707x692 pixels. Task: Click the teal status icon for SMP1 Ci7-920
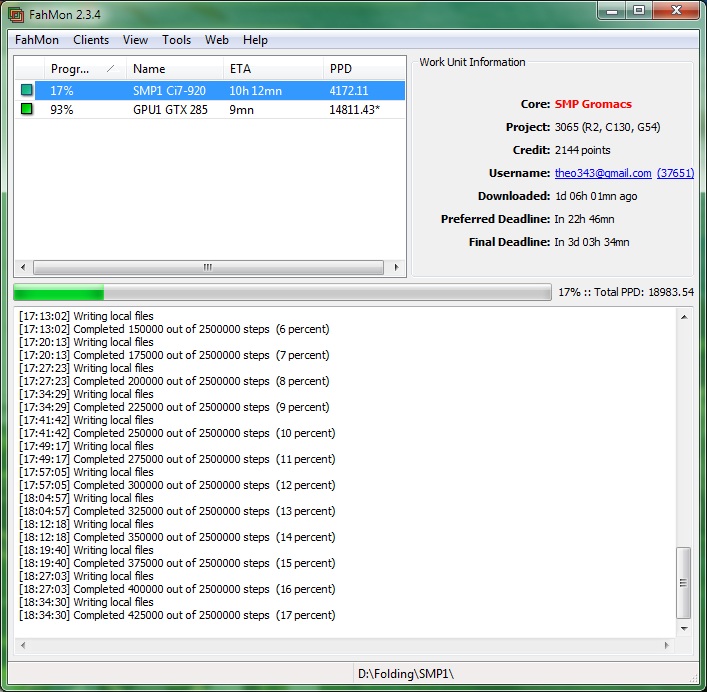click(x=27, y=90)
